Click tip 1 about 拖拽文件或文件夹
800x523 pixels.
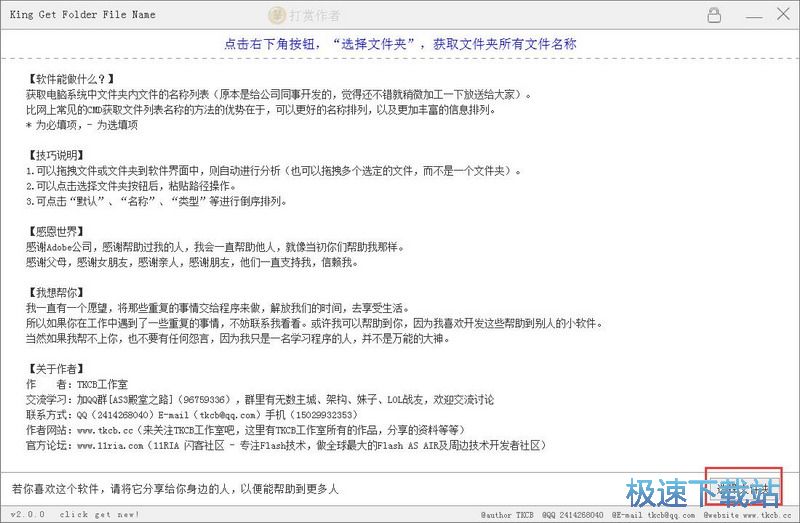273,171
